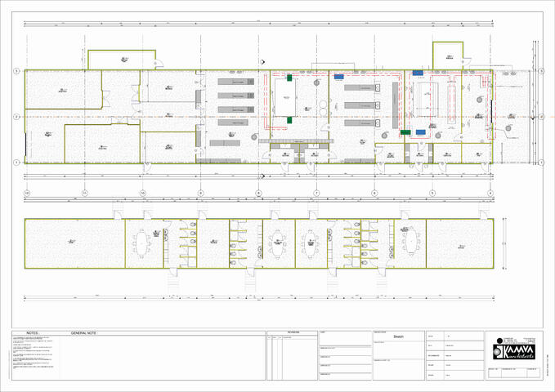
Task: Click the small annex room above upper-right plan
Action: point(448,56)
